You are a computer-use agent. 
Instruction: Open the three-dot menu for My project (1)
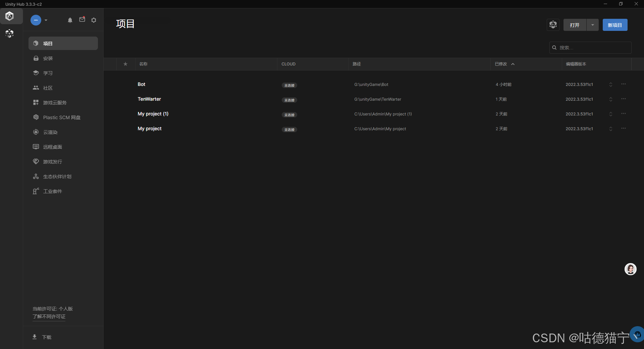click(x=624, y=114)
